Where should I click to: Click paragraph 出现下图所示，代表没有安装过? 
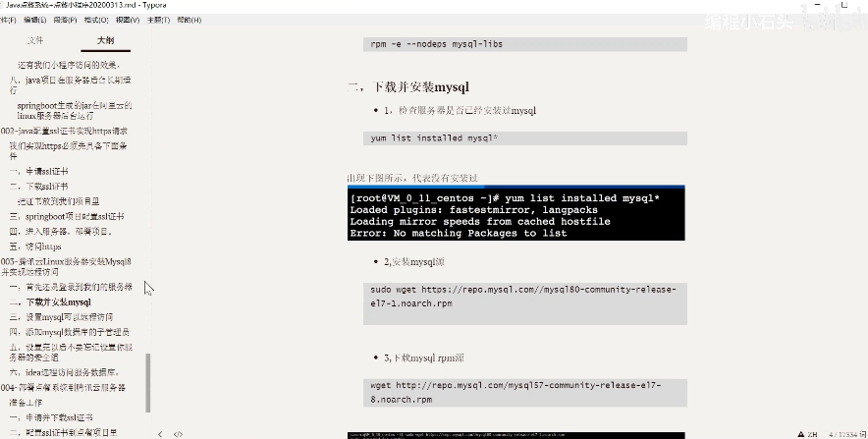tap(412, 179)
